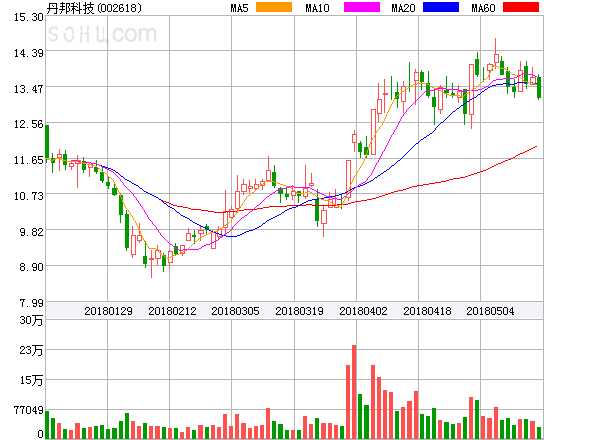600x440 pixels.
Task: Click the 7.99 price axis label
Action: coord(31,303)
